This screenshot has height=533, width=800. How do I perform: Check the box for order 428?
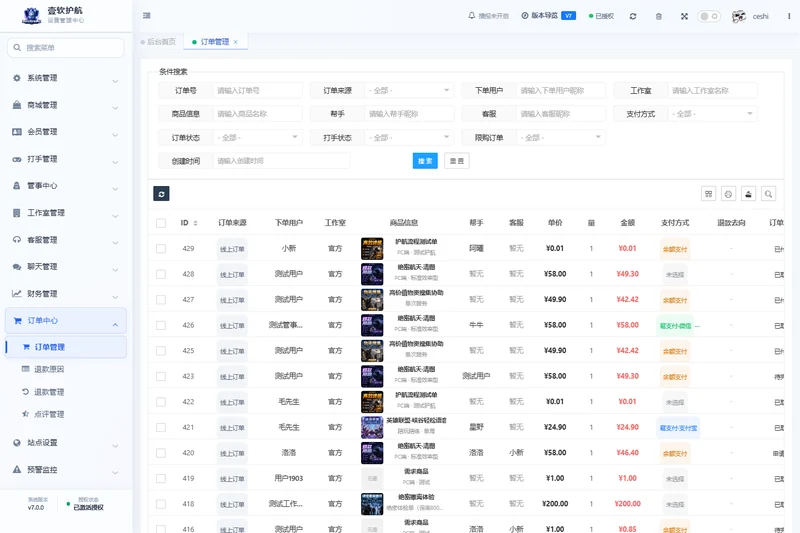[x=161, y=274]
